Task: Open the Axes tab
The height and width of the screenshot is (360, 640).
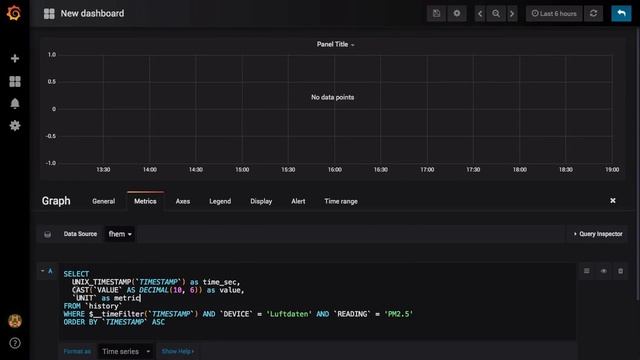Action: [183, 201]
